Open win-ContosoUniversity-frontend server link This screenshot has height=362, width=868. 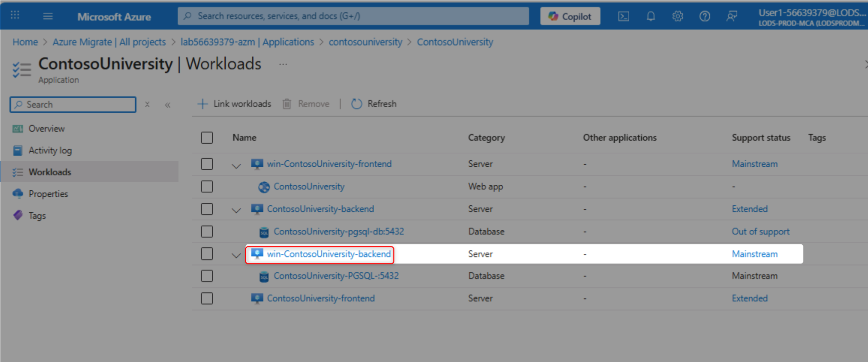329,164
